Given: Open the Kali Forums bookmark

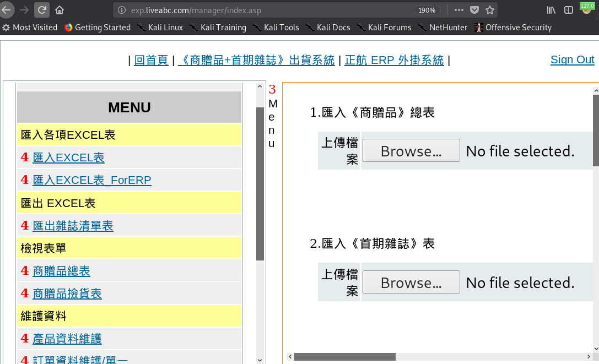Looking at the screenshot, I should (384, 28).
